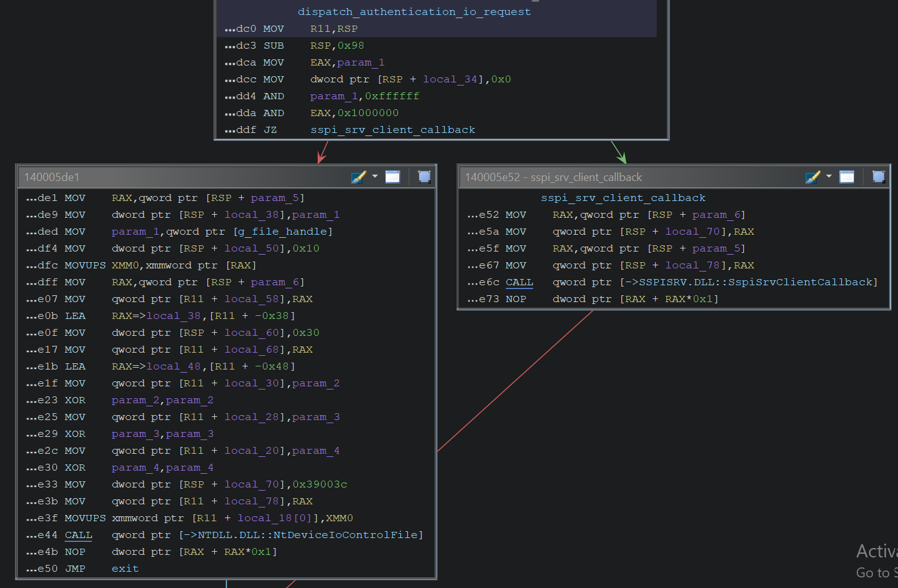Click MOVUPS mnemonic at dfc

tap(85, 265)
